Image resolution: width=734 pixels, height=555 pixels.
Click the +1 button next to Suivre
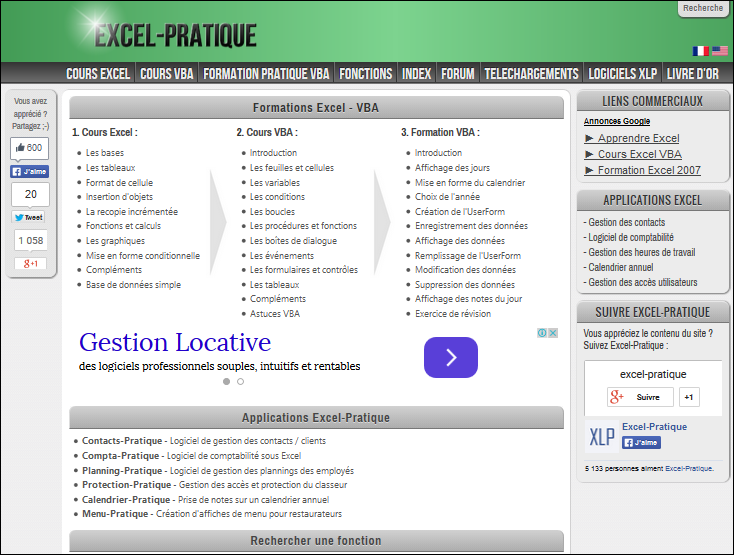[x=689, y=397]
